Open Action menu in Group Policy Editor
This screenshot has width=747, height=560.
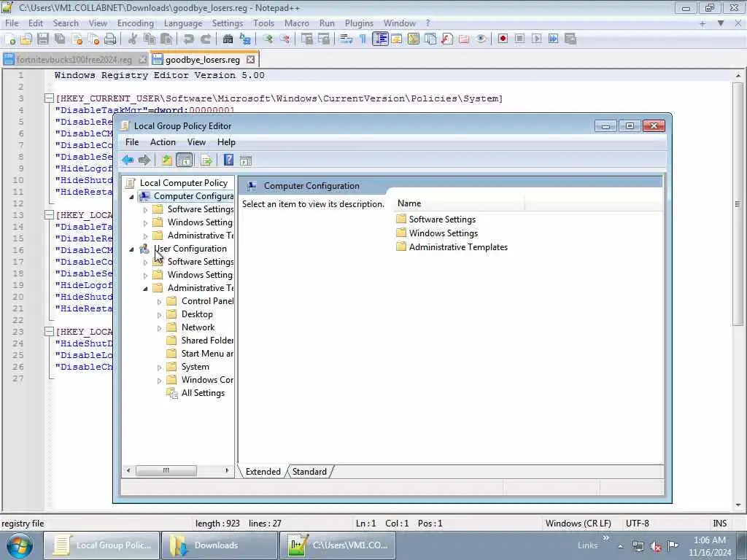[163, 142]
